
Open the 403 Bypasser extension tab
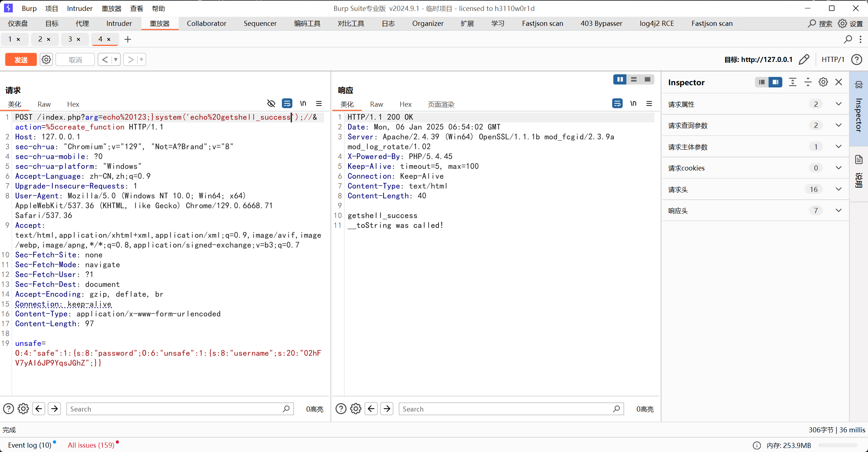[601, 24]
